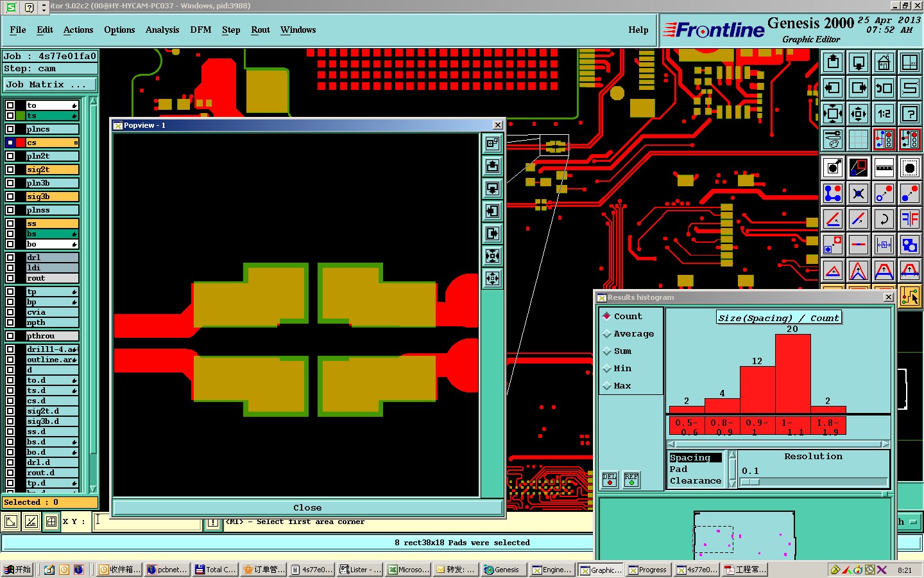Select the line break segment tool
The image size is (924, 578).
click(x=859, y=245)
